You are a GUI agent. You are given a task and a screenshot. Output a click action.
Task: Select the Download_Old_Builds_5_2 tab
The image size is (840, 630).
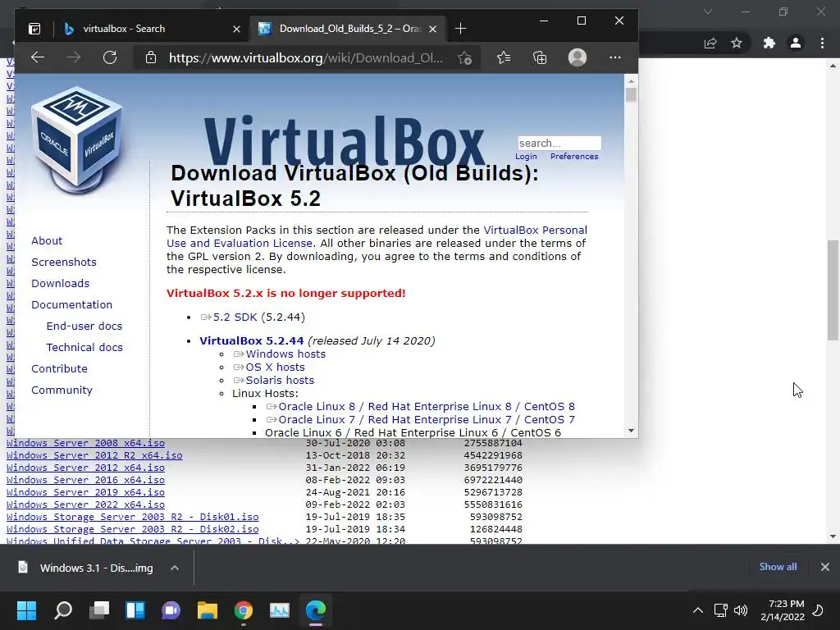(348, 29)
